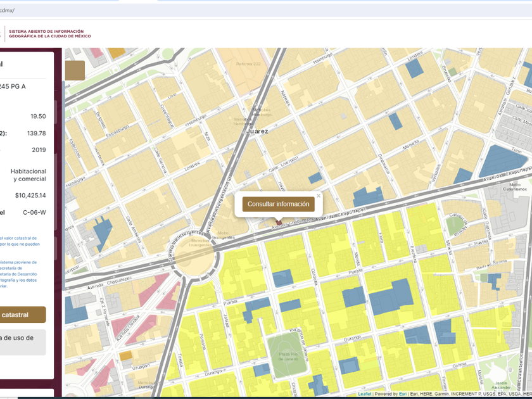Click the Metrobús Durango station label

point(147,384)
